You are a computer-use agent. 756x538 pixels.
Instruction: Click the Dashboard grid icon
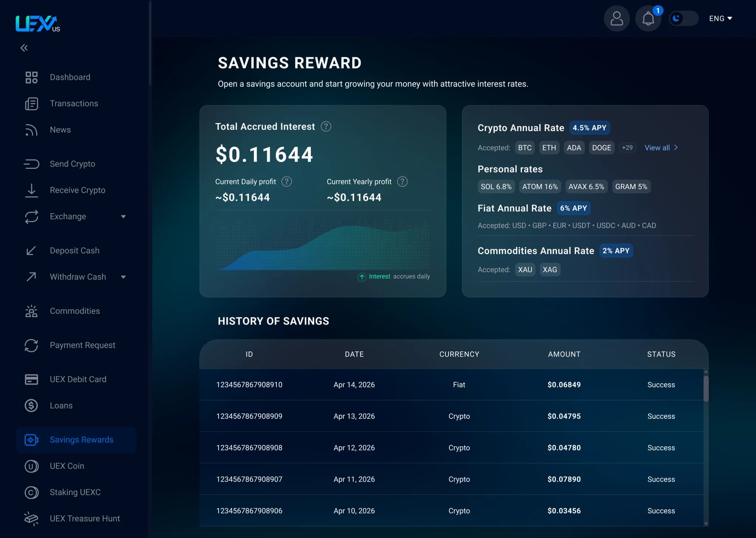coord(31,77)
